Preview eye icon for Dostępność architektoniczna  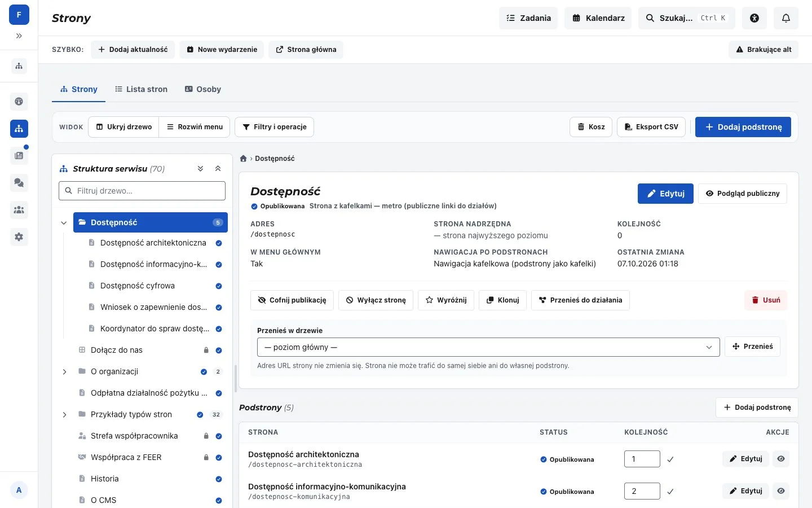(x=781, y=459)
